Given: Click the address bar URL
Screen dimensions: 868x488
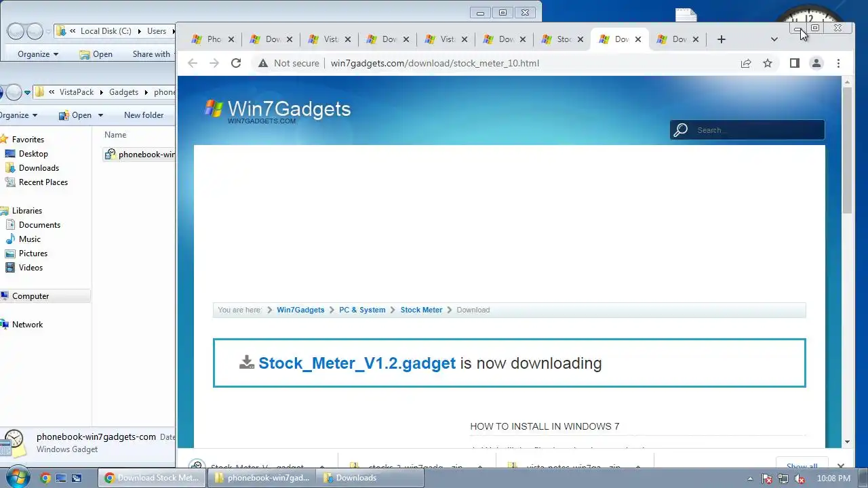Looking at the screenshot, I should [x=435, y=63].
